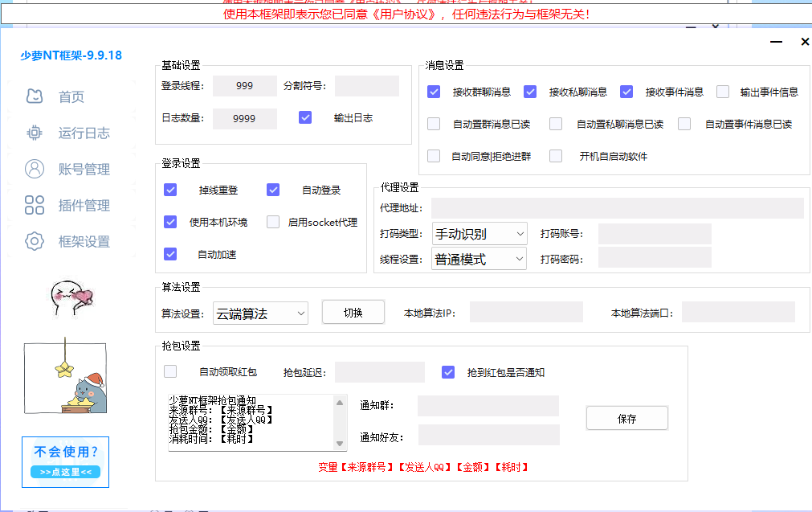
Task: Open the 线程设置 mode dropdown
Action: [479, 259]
